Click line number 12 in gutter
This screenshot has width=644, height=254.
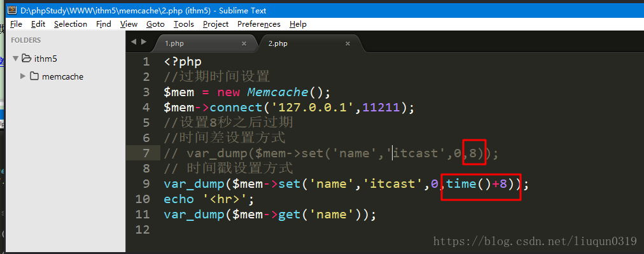143,229
